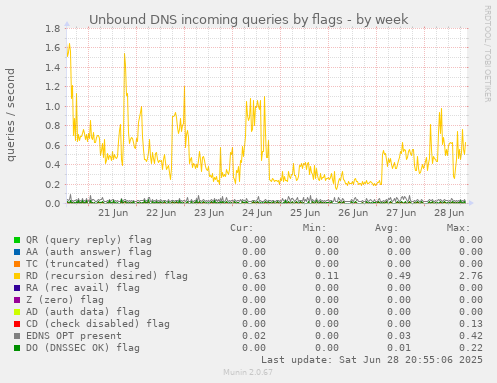Click the 'queries / second' axis title

coord(11,115)
